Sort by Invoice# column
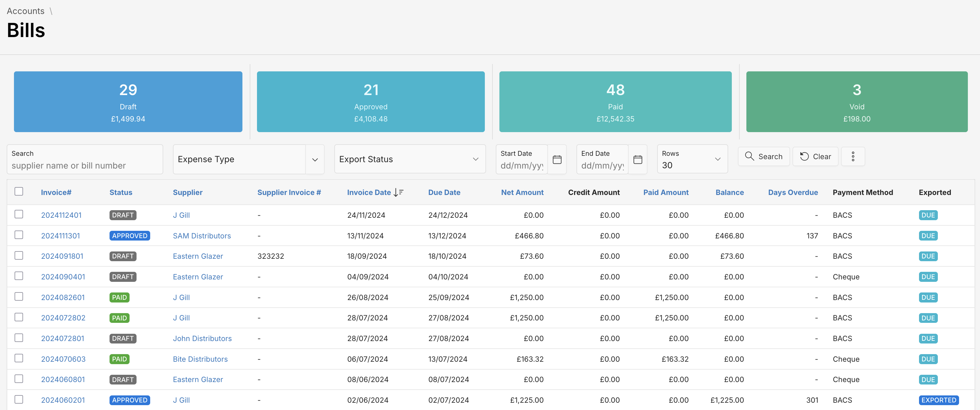980x410 pixels. (x=56, y=193)
